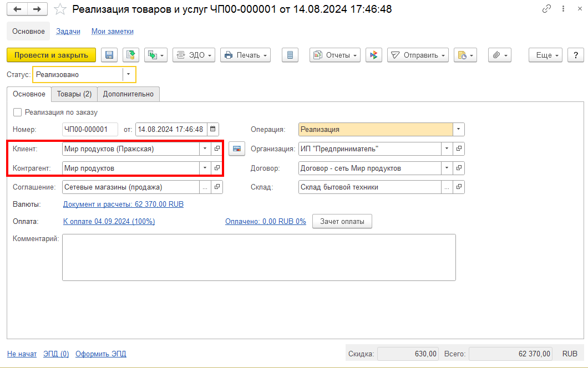Image resolution: width=588 pixels, height=368 pixels.
Task: Click the payment card icon near Клиент
Action: [x=237, y=149]
